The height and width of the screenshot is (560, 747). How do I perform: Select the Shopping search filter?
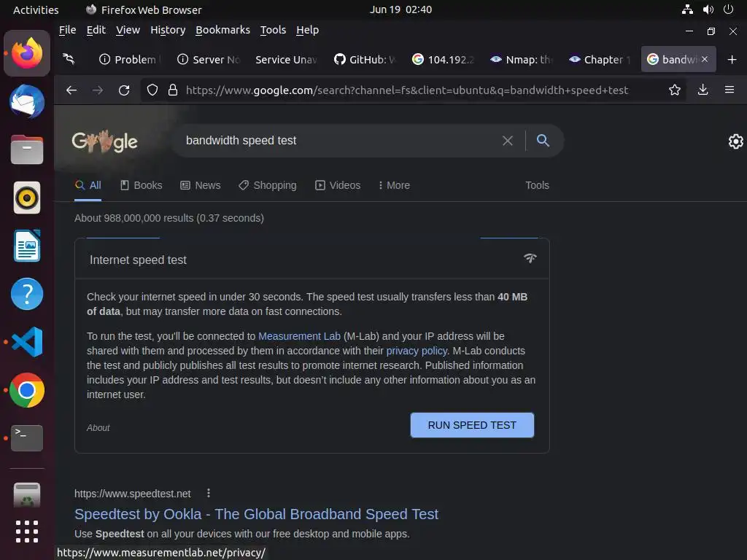267,185
